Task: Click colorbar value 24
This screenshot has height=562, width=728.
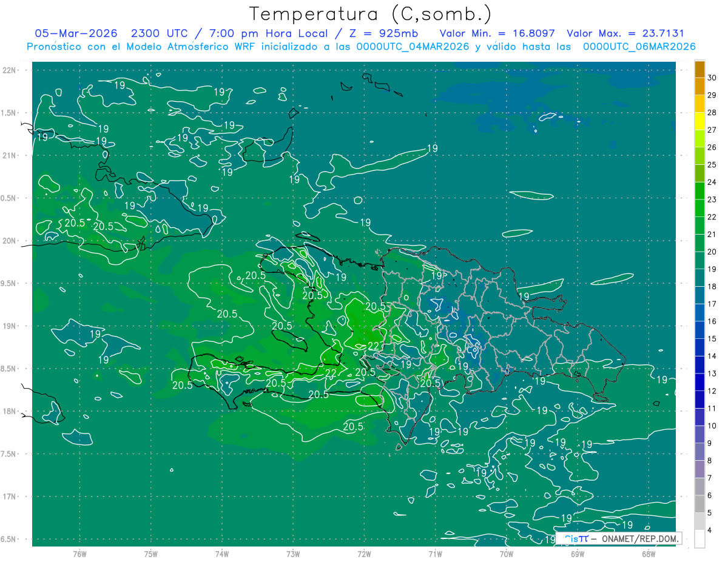Action: 712,182
